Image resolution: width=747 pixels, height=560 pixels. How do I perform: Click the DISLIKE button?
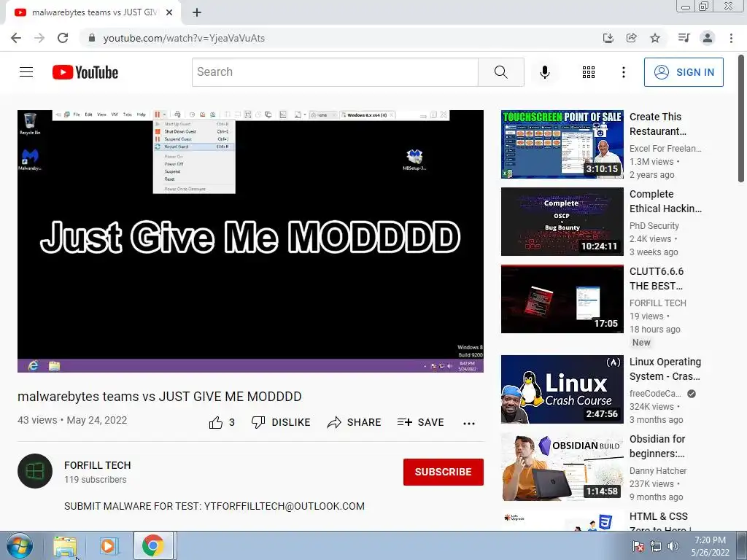pos(281,422)
